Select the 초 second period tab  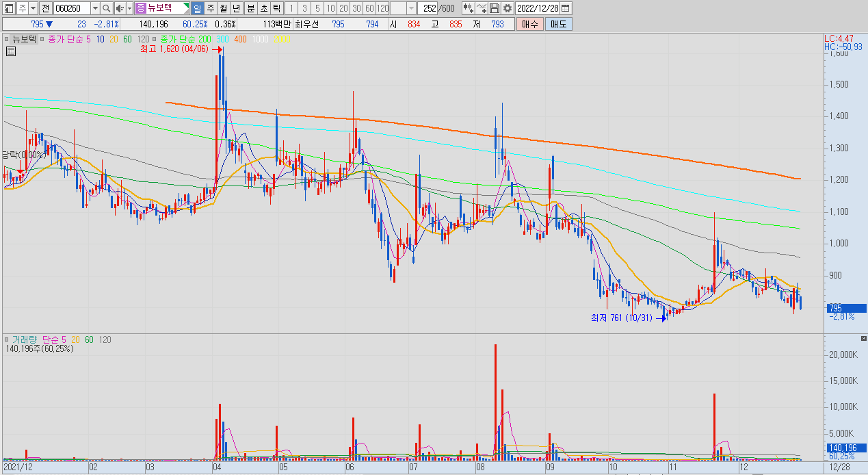[263, 8]
